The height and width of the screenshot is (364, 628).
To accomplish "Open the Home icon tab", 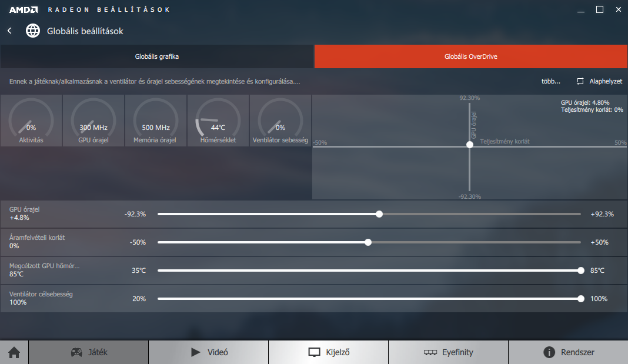I will pyautogui.click(x=14, y=352).
